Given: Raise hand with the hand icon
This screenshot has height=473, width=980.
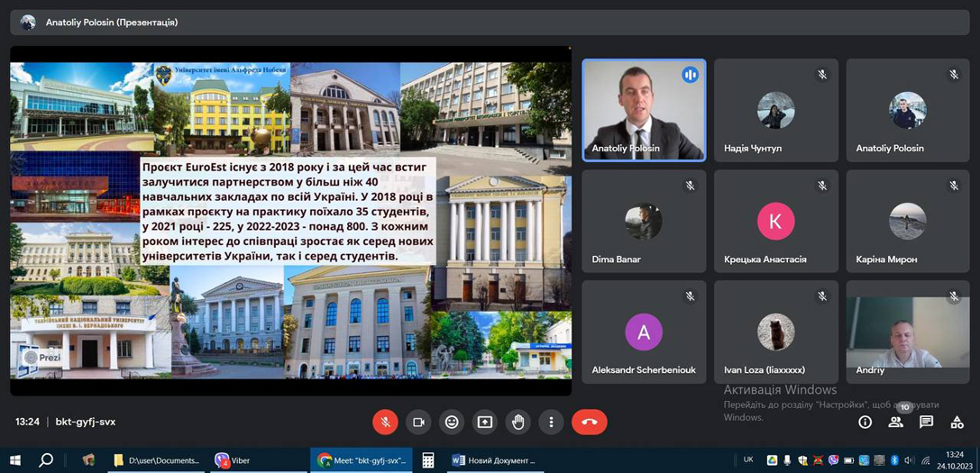Looking at the screenshot, I should (x=518, y=423).
